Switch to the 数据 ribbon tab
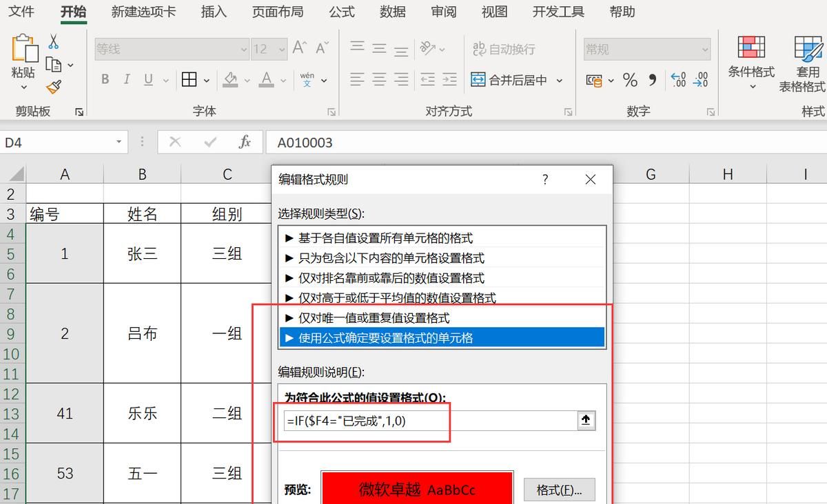Viewport: 827px width, 504px height. tap(393, 11)
